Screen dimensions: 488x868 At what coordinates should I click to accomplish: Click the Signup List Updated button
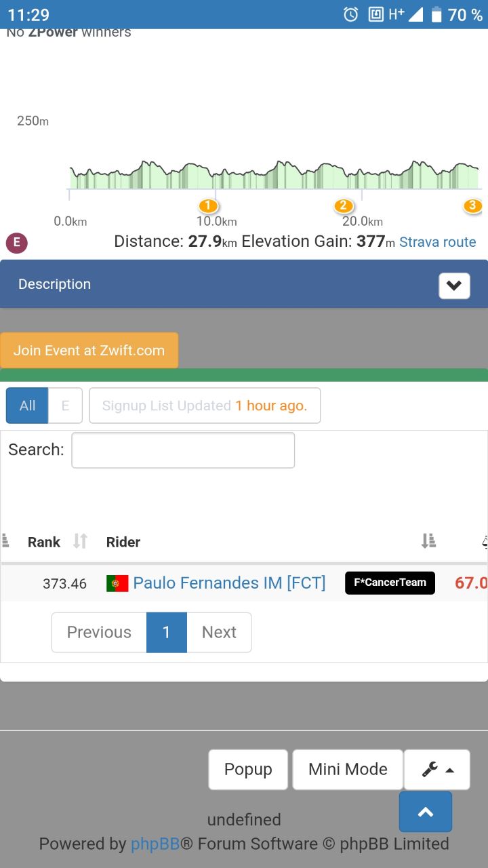205,406
